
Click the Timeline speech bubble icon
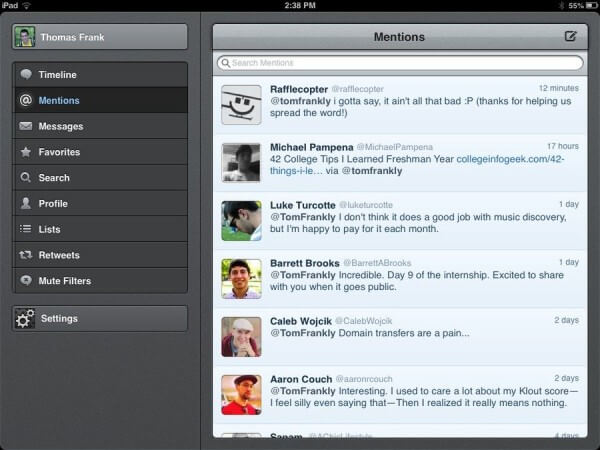coord(26,74)
